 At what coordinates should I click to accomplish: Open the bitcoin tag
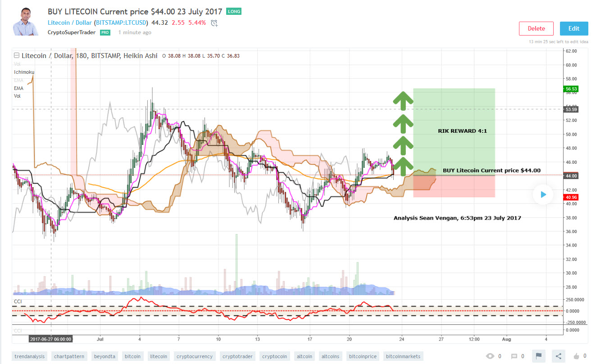[132, 356]
